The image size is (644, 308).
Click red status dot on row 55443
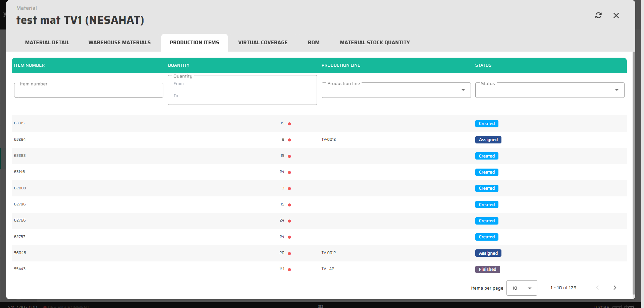click(x=289, y=269)
